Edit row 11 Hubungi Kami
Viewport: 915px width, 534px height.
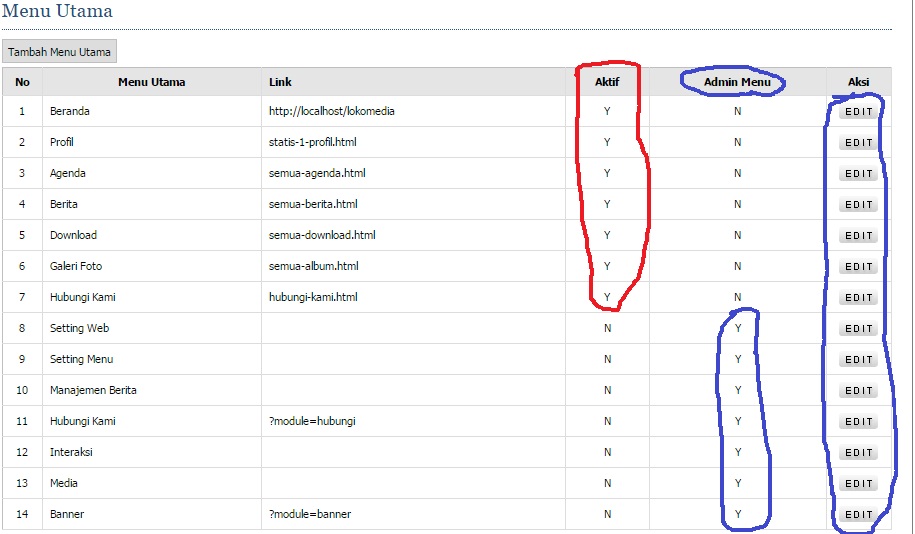tap(858, 421)
